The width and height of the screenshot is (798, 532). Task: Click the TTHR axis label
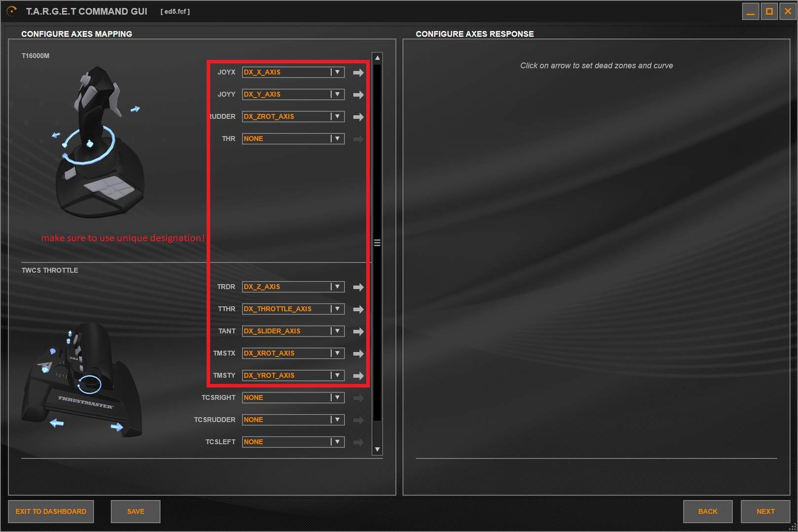(x=227, y=308)
